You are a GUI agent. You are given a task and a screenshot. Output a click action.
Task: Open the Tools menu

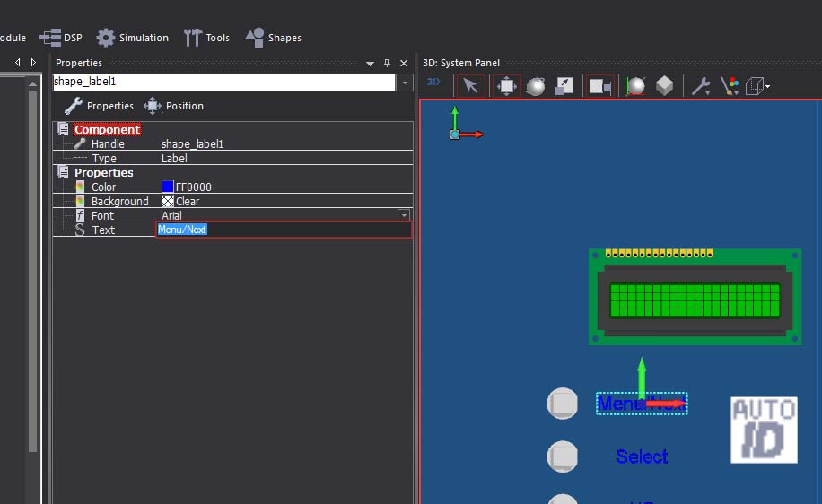pos(206,38)
